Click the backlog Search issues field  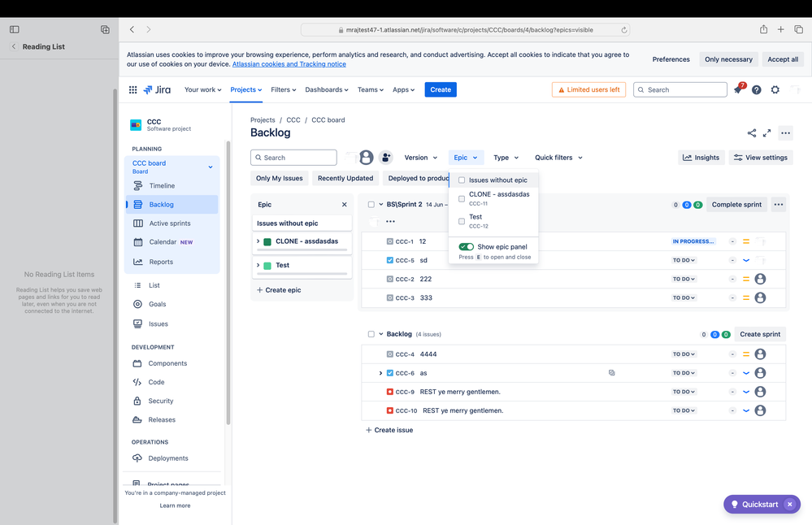point(293,158)
